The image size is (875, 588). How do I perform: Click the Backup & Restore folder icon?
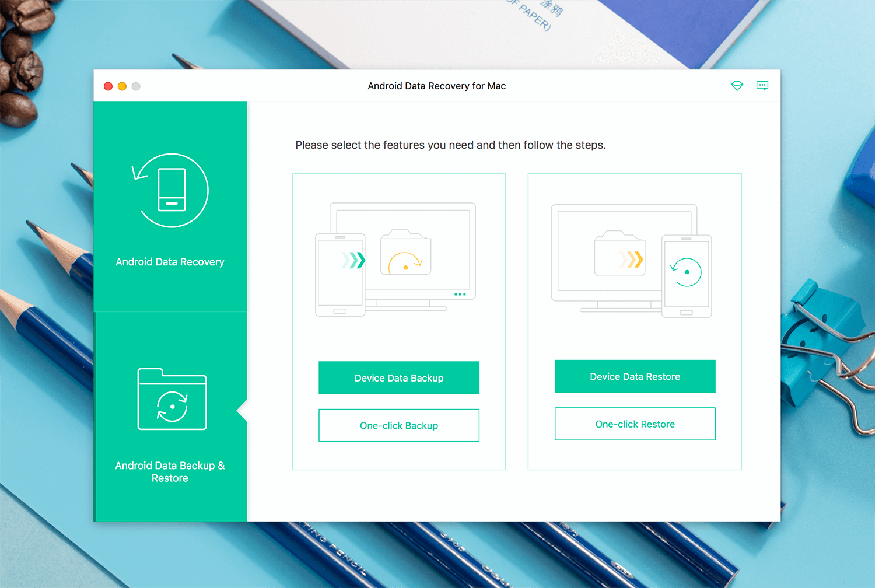pos(172,399)
